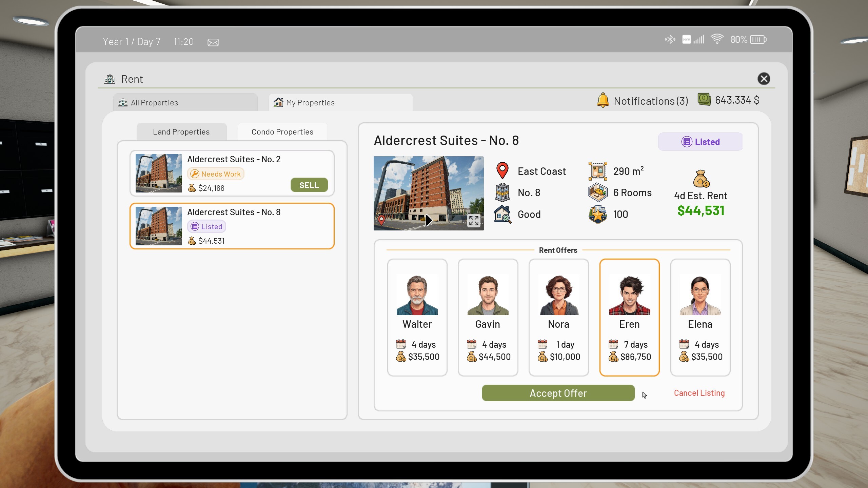Image resolution: width=868 pixels, height=488 pixels.
Task: Click the red map pin on property photo
Action: pyautogui.click(x=381, y=220)
